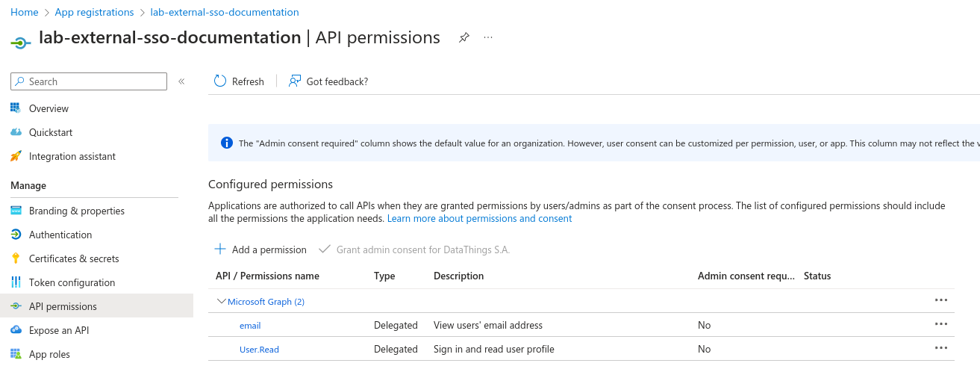Image resolution: width=980 pixels, height=372 pixels.
Task: Click the Manage section heading
Action: click(x=28, y=185)
